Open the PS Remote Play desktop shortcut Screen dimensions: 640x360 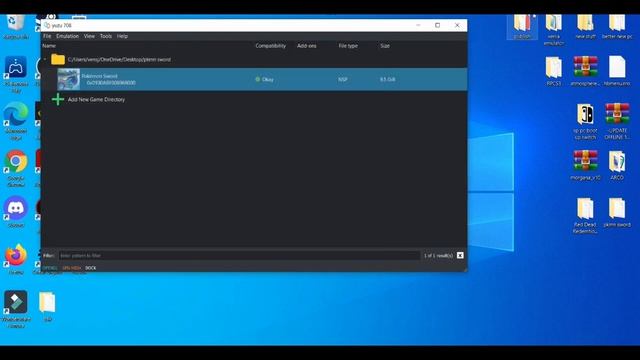(x=16, y=74)
